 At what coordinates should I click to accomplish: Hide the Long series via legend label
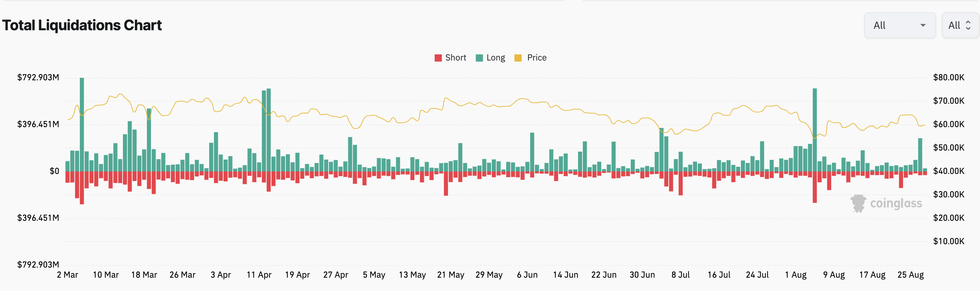[496, 58]
